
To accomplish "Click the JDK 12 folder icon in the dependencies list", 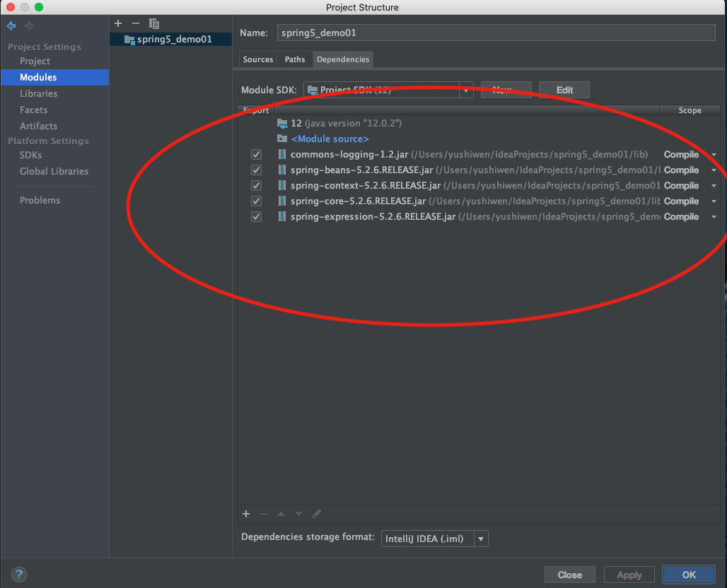I will [282, 123].
